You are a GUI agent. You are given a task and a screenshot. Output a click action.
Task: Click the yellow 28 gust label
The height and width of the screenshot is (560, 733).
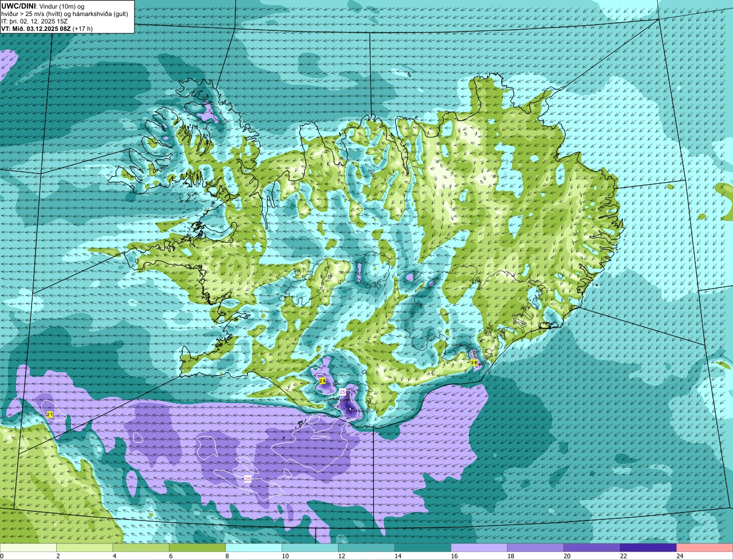click(474, 362)
